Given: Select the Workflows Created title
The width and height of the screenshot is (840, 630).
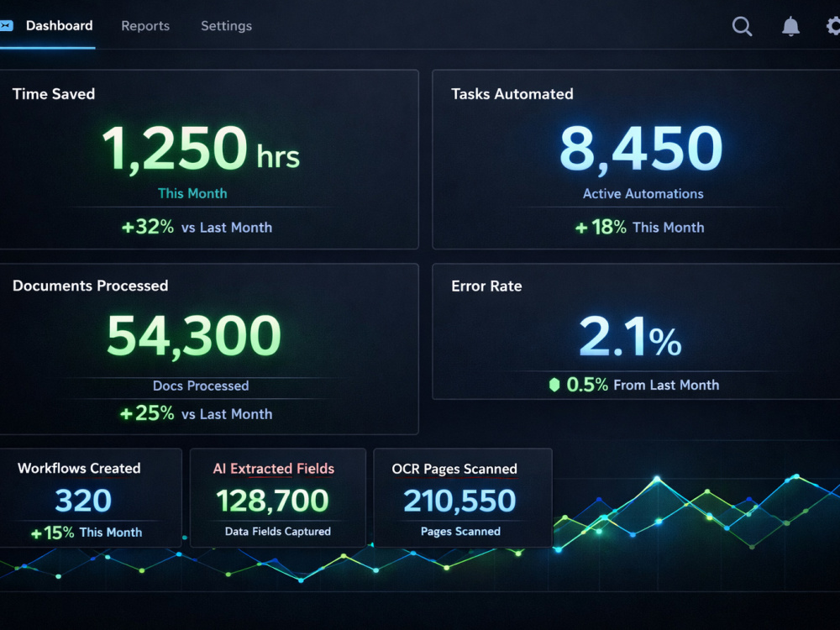Looking at the screenshot, I should tap(79, 468).
